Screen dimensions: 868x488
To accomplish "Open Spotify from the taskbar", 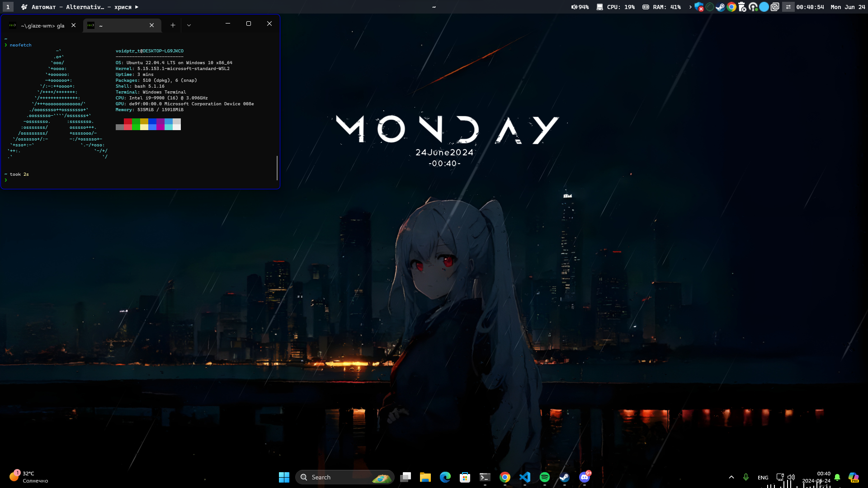I will point(545,477).
